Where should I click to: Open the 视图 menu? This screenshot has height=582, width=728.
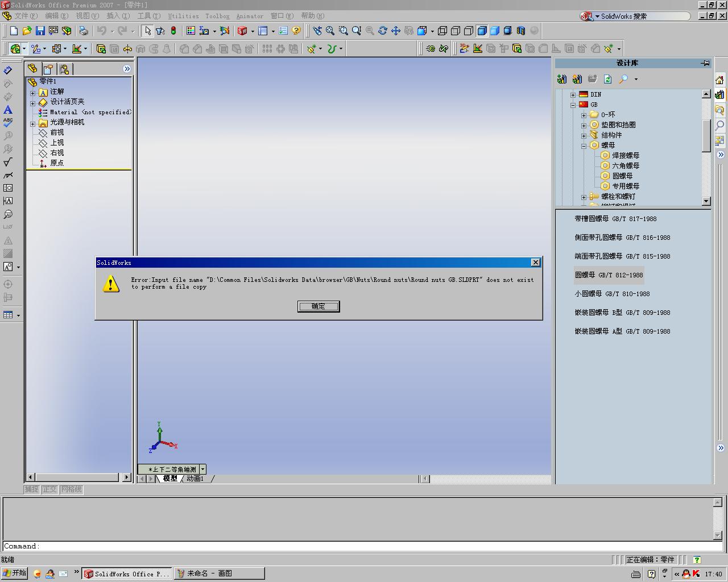point(87,16)
